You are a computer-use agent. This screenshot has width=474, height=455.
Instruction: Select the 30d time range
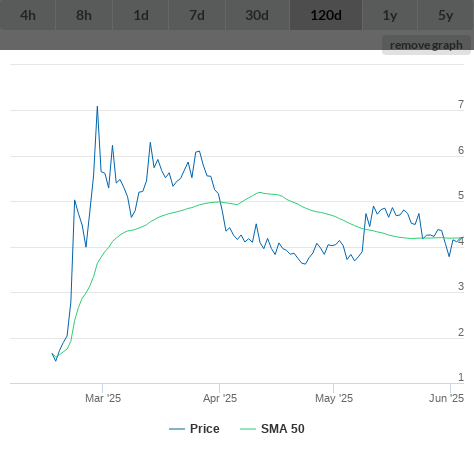(257, 15)
